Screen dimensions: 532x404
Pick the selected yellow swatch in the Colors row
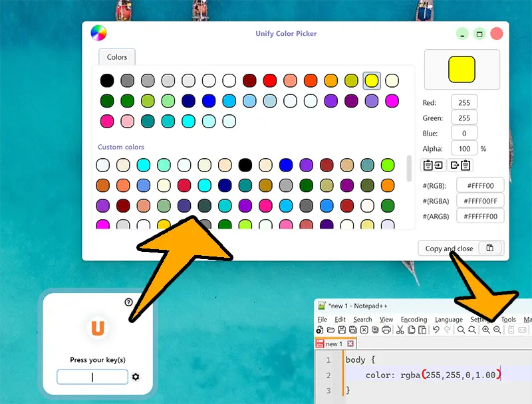[372, 80]
